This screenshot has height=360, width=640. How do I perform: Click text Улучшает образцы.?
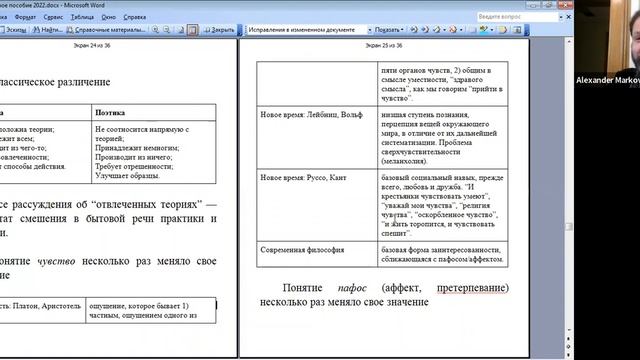point(127,176)
